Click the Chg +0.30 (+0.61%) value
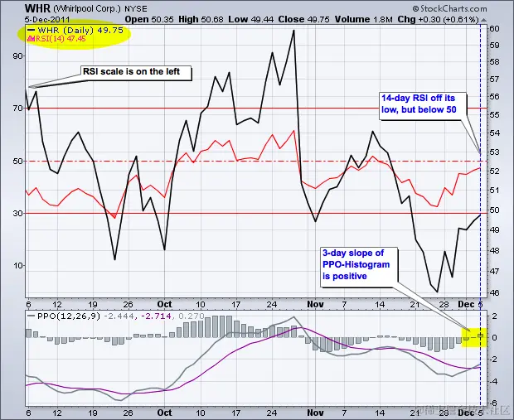Image resolution: width=514 pixels, height=420 pixels. [x=438, y=19]
